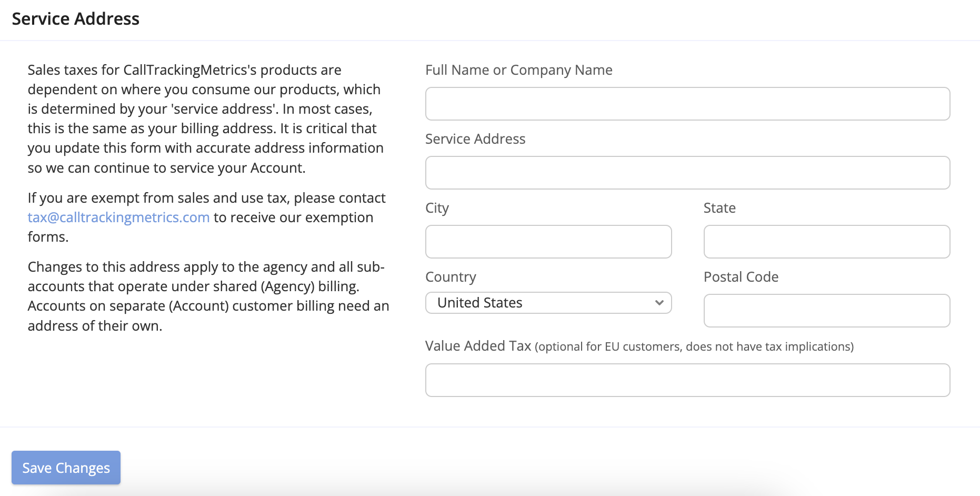Click the Service Address page heading
This screenshot has height=496, width=980.
(x=76, y=19)
